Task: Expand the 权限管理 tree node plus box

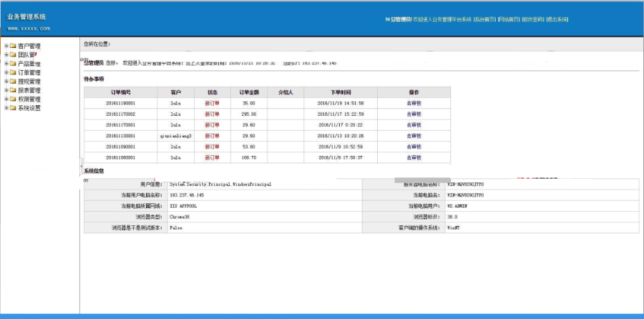Action: pyautogui.click(x=6, y=99)
